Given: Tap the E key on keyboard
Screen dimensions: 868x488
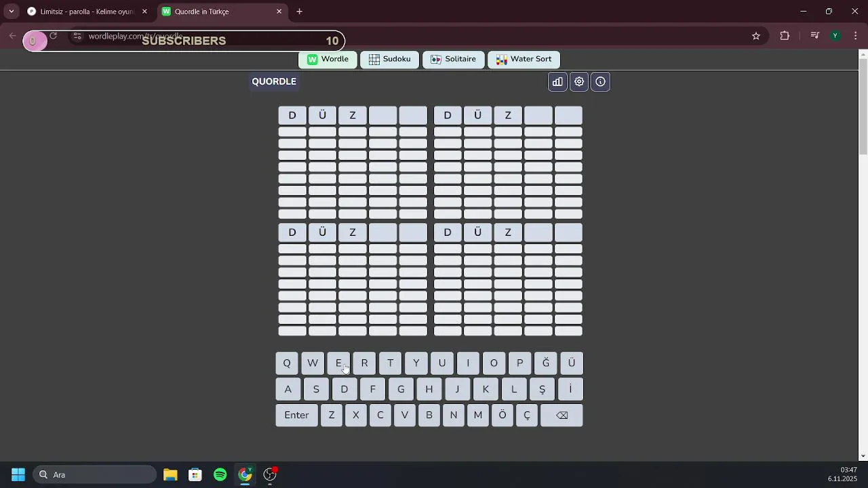Looking at the screenshot, I should coord(338,363).
